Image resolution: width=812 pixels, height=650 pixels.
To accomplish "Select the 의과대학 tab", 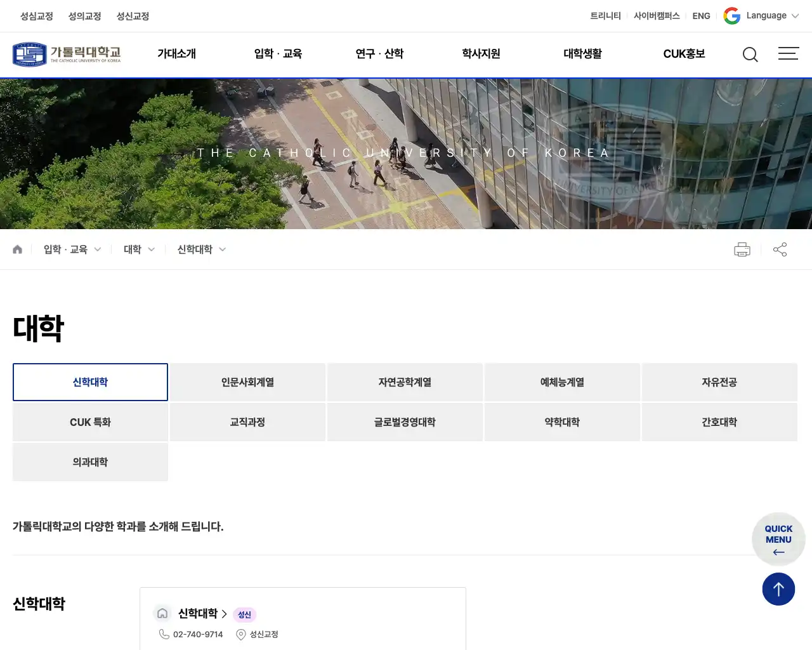I will (x=90, y=462).
